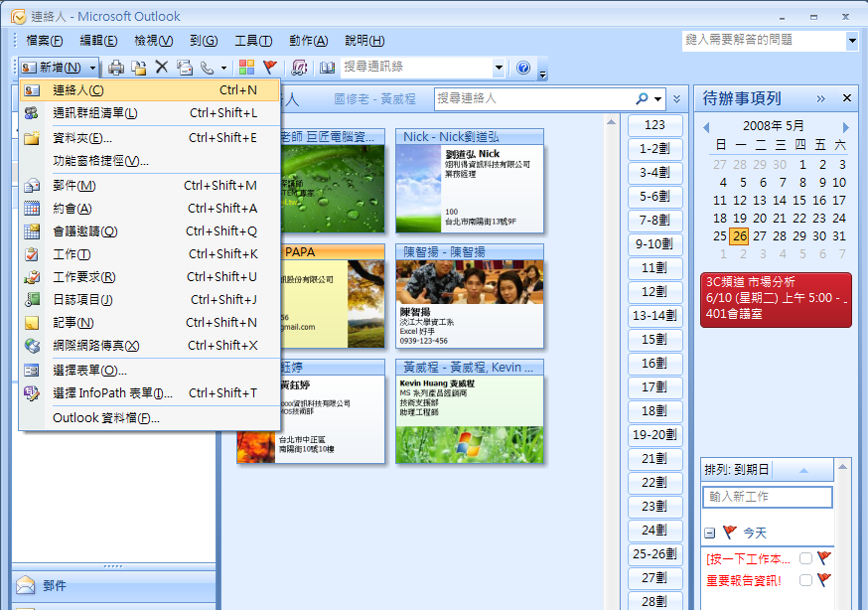Click the flag beside task [按一下工作本...
This screenshot has height=610, width=868.
824,557
